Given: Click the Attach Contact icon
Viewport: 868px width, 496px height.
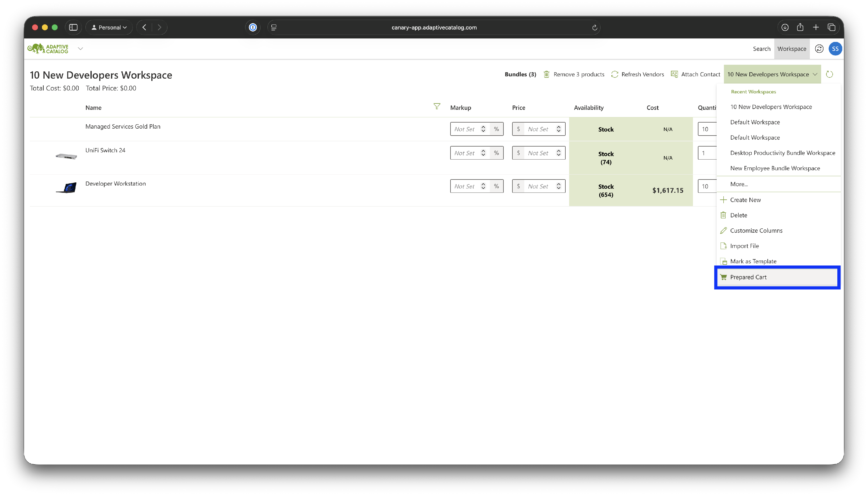Looking at the screenshot, I should tap(674, 74).
